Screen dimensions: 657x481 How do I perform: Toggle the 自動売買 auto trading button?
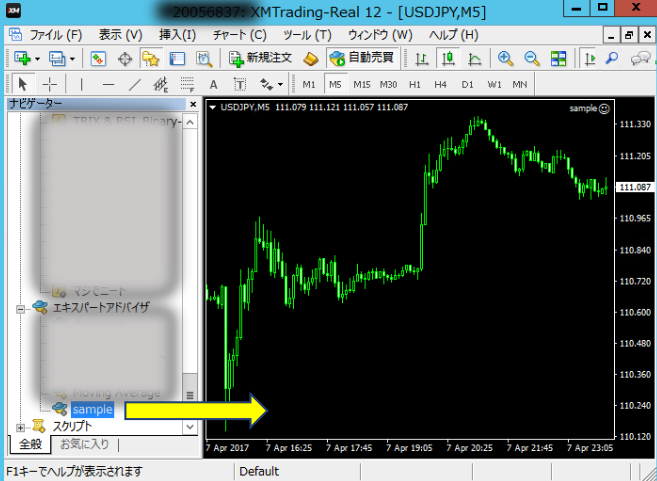point(362,58)
